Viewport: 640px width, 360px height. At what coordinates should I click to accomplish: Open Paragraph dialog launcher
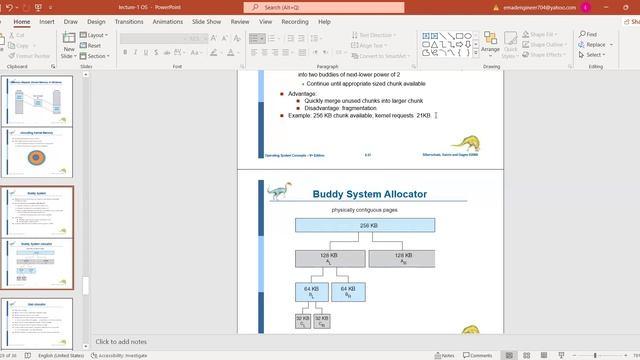pyautogui.click(x=413, y=66)
